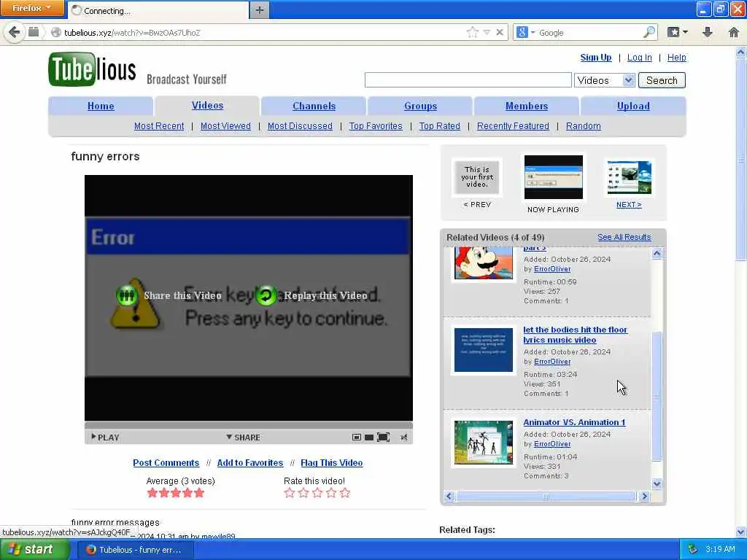Click the Log In link
This screenshot has width=747, height=560.
click(x=639, y=58)
